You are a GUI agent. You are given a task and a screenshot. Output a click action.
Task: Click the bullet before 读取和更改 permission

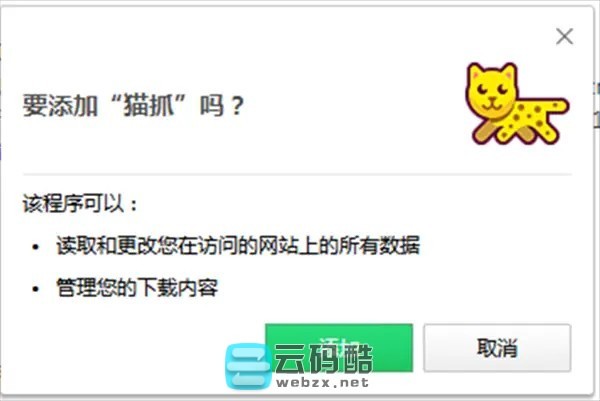click(x=36, y=247)
